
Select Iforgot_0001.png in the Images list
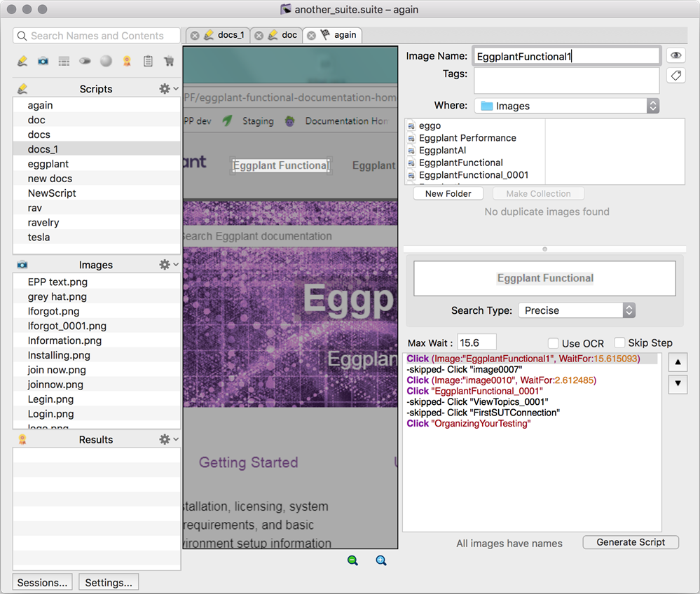click(97, 326)
